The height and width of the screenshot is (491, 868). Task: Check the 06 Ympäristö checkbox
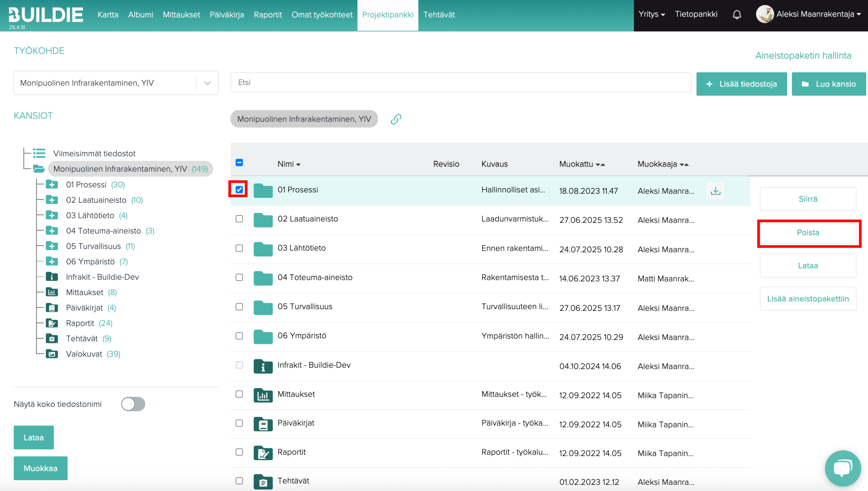click(x=239, y=336)
